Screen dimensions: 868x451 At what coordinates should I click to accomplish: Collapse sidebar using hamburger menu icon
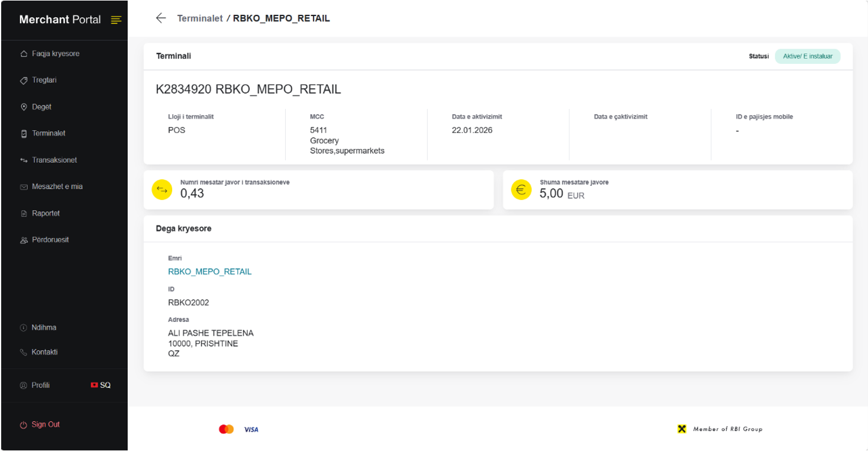[x=116, y=20]
